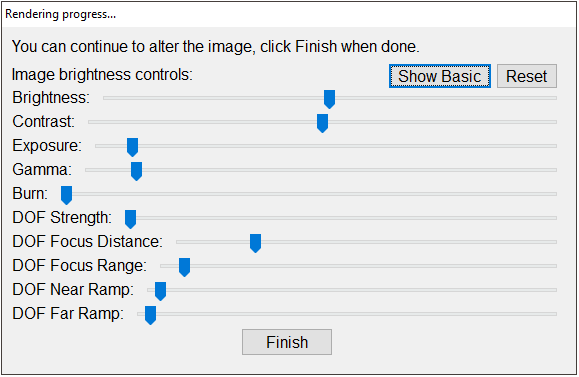The width and height of the screenshot is (579, 377).
Task: Click the Exposure slider thumb
Action: tap(133, 147)
